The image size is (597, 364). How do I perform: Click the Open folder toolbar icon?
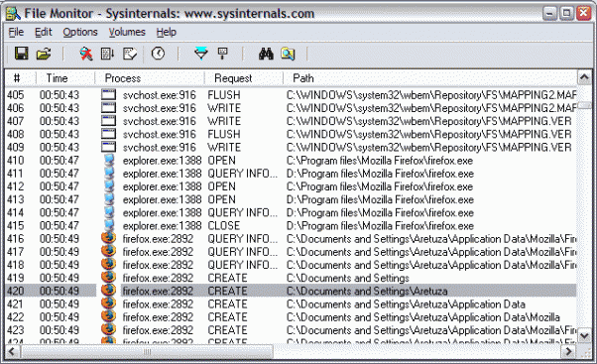pyautogui.click(x=44, y=54)
